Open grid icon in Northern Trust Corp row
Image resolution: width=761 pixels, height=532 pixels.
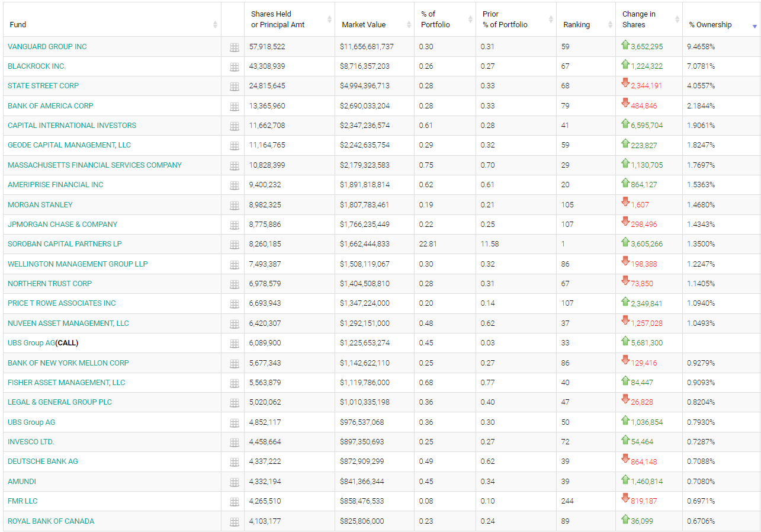click(x=234, y=284)
